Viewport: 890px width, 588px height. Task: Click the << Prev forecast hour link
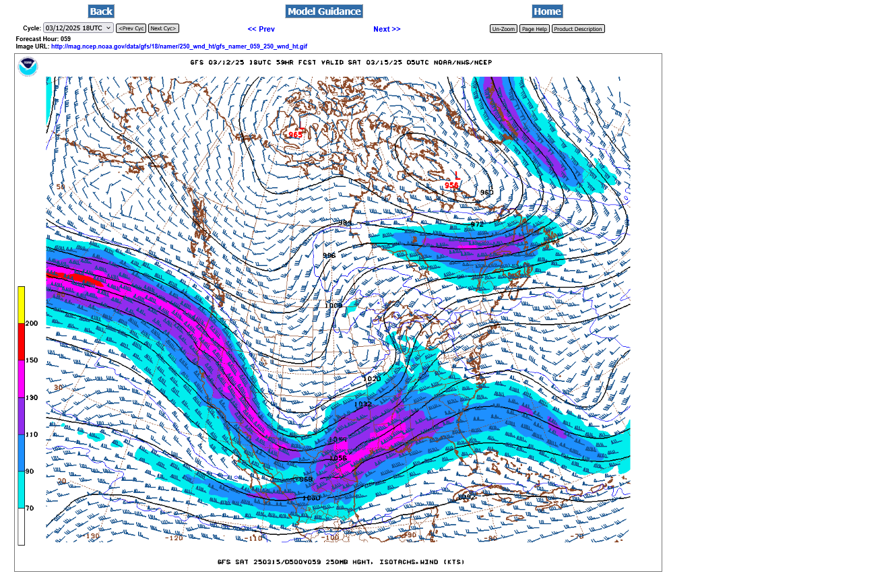(261, 29)
